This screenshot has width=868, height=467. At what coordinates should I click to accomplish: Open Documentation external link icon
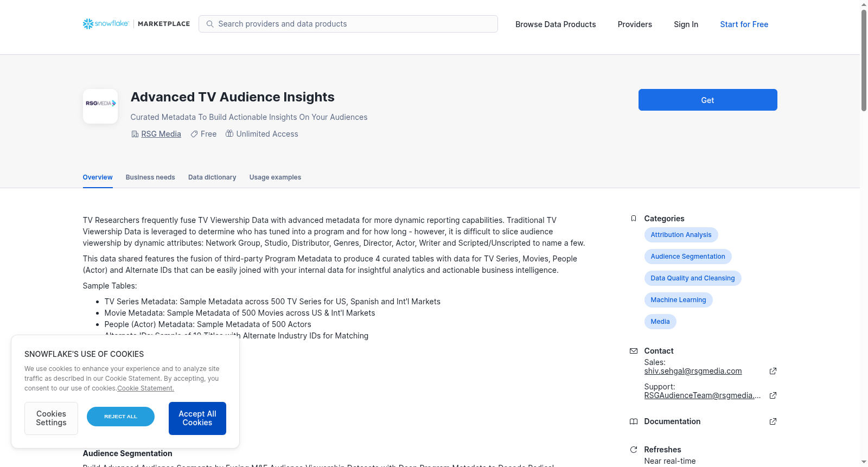[773, 421]
